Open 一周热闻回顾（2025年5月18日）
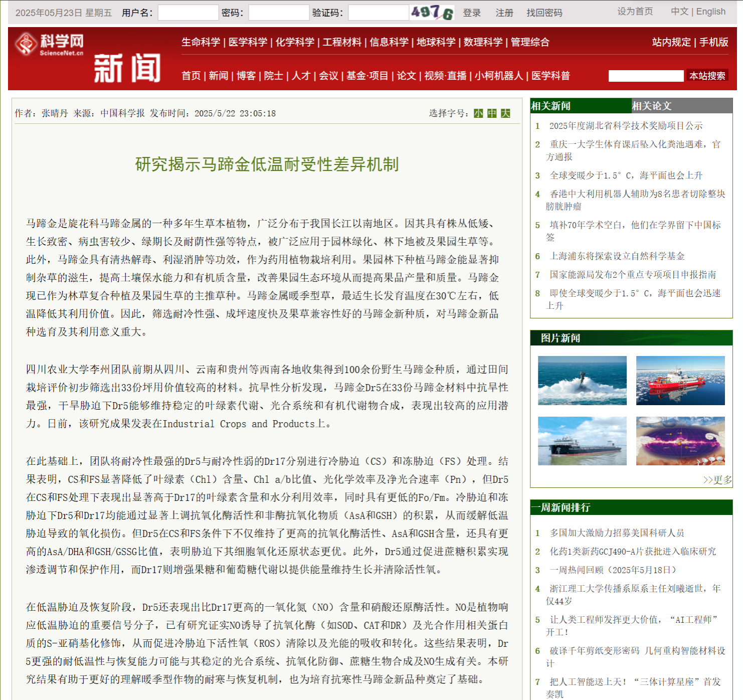This screenshot has height=700, width=743. point(615,570)
